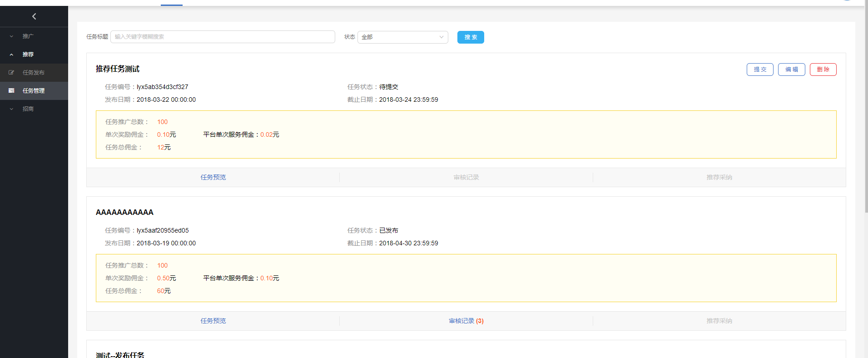The height and width of the screenshot is (358, 868).
Task: Focus the 任务标题 keyword search field
Action: pyautogui.click(x=223, y=37)
